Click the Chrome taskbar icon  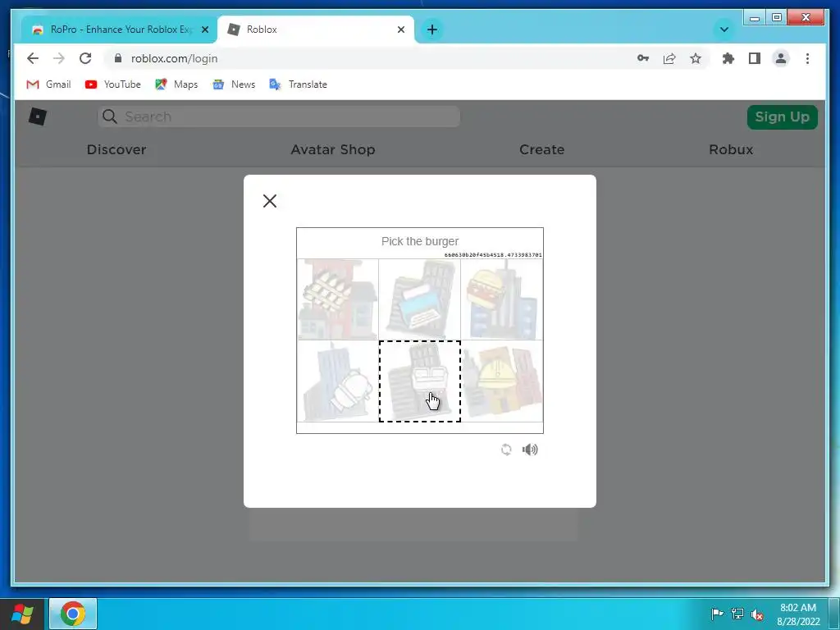click(73, 614)
